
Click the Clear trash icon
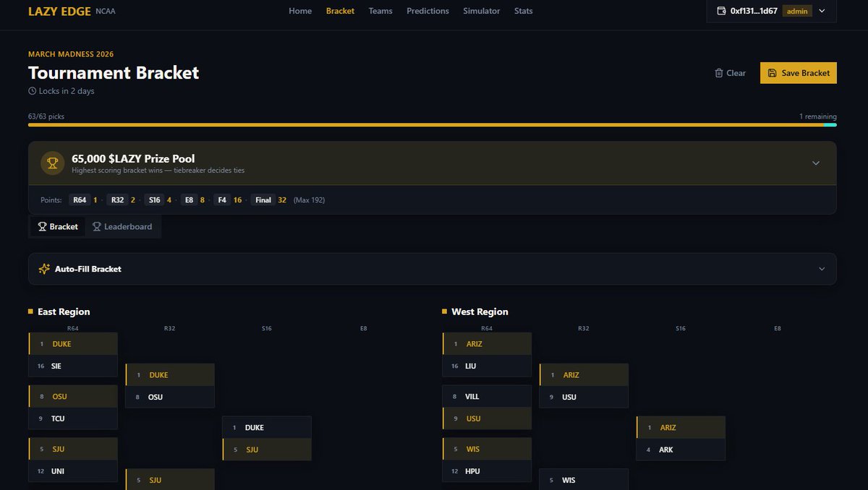pyautogui.click(x=719, y=73)
